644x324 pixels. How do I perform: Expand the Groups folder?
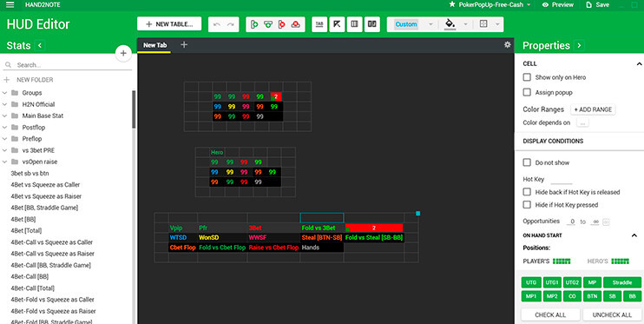(4, 93)
